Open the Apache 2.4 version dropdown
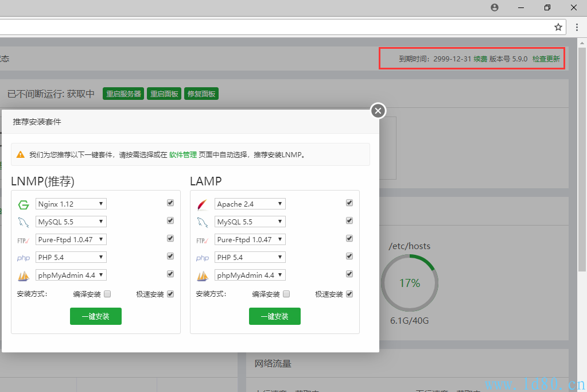This screenshot has height=392, width=587. (250, 204)
